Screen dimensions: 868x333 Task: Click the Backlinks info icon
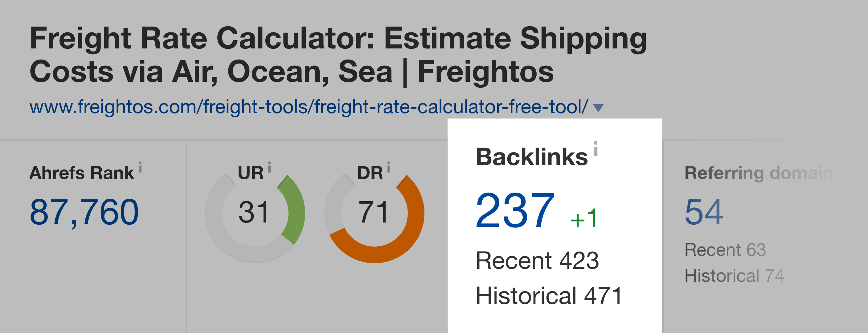(596, 149)
